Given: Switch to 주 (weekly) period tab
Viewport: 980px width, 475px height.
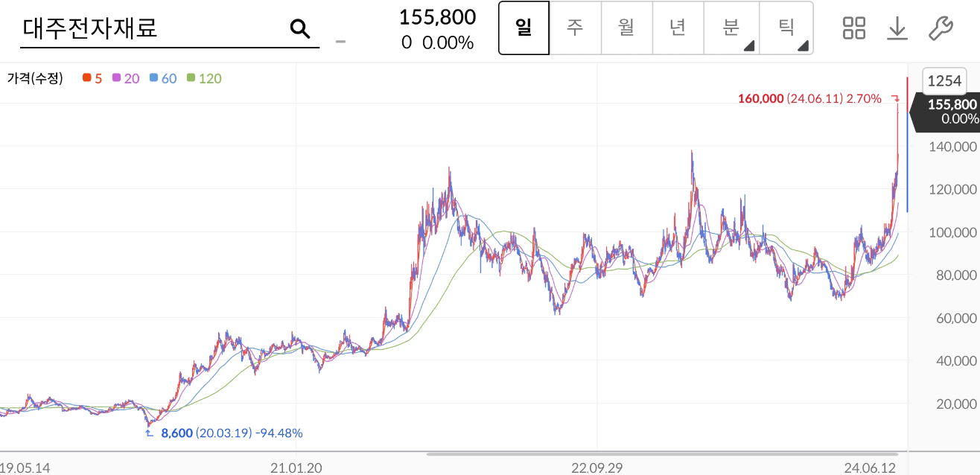Looking at the screenshot, I should coord(575,28).
